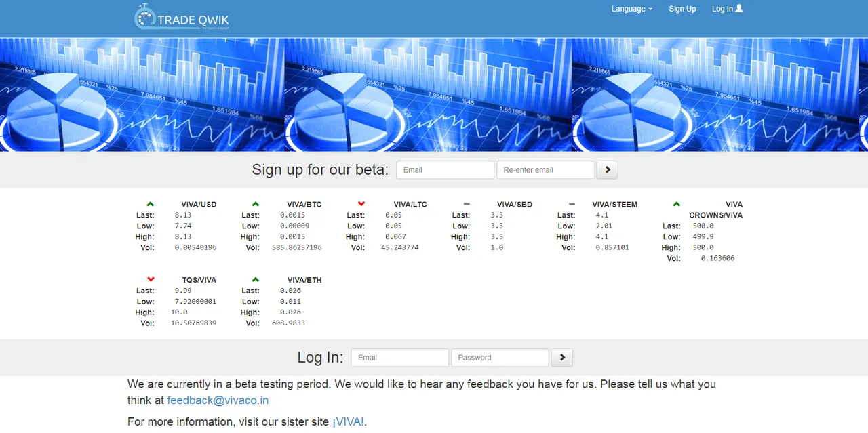Click the Trade Qwik logo
This screenshot has height=433, width=868.
[x=182, y=18]
